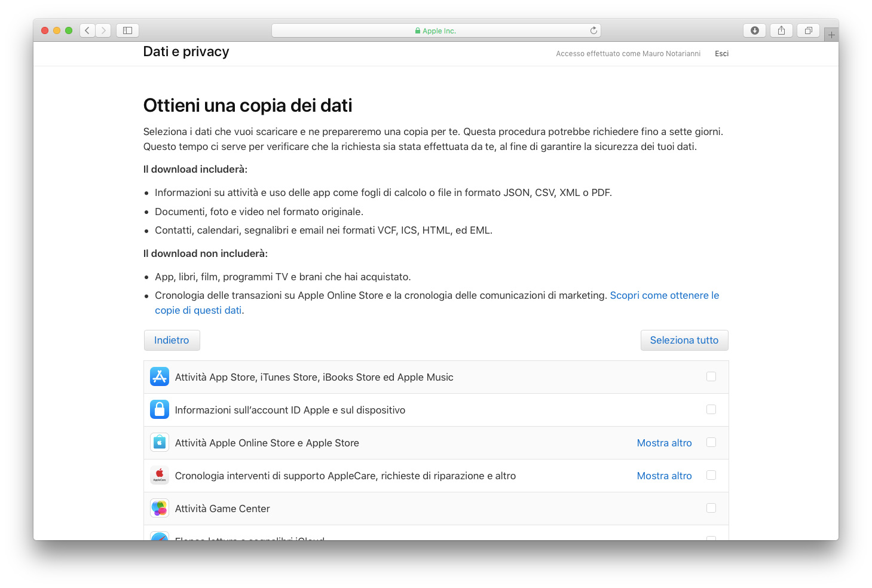Image resolution: width=872 pixels, height=588 pixels.
Task: Click the Safari back navigation arrow
Action: [x=87, y=30]
